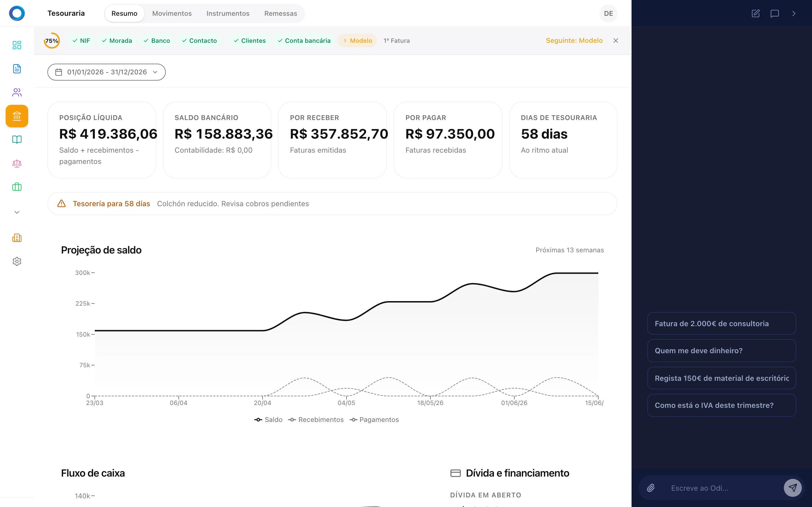Open the briefcase icon in sidebar
This screenshot has width=812, height=507.
pos(17,187)
